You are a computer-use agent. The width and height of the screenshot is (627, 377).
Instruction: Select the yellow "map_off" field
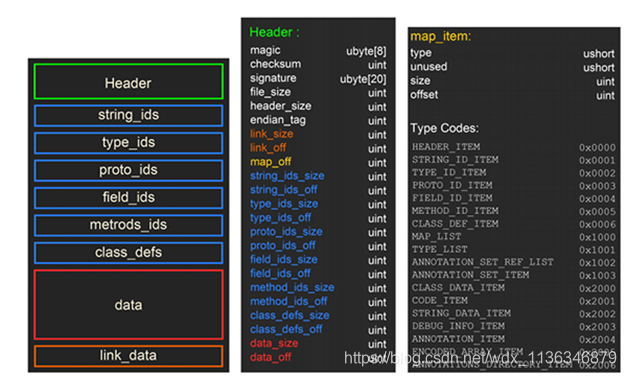coord(271,162)
